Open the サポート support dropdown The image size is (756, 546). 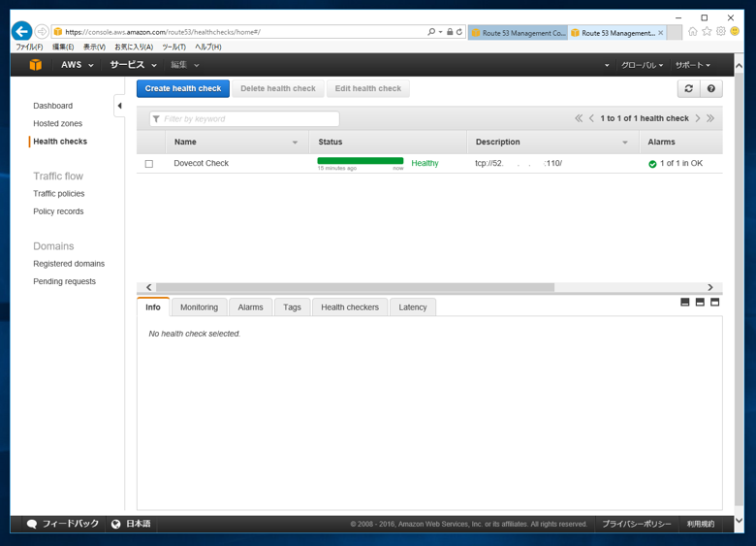(692, 65)
